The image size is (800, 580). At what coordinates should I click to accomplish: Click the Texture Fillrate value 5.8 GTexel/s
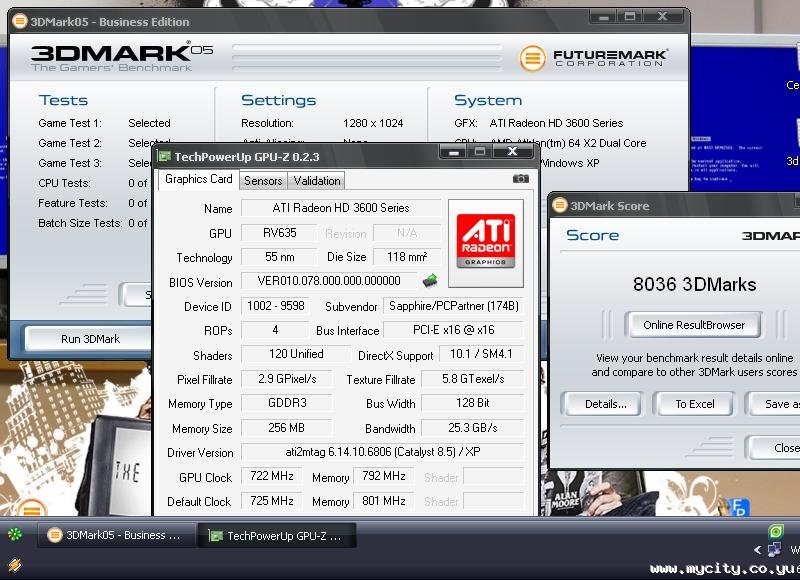[473, 379]
